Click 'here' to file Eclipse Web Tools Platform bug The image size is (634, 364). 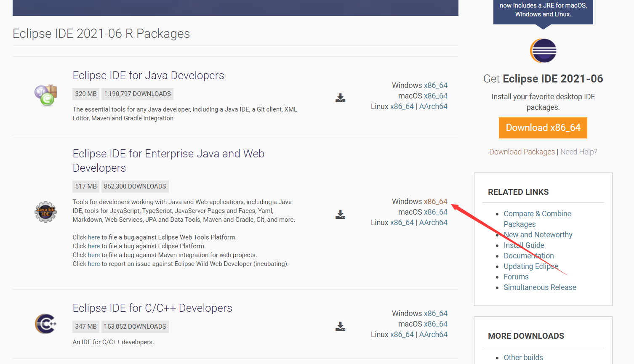(x=94, y=237)
